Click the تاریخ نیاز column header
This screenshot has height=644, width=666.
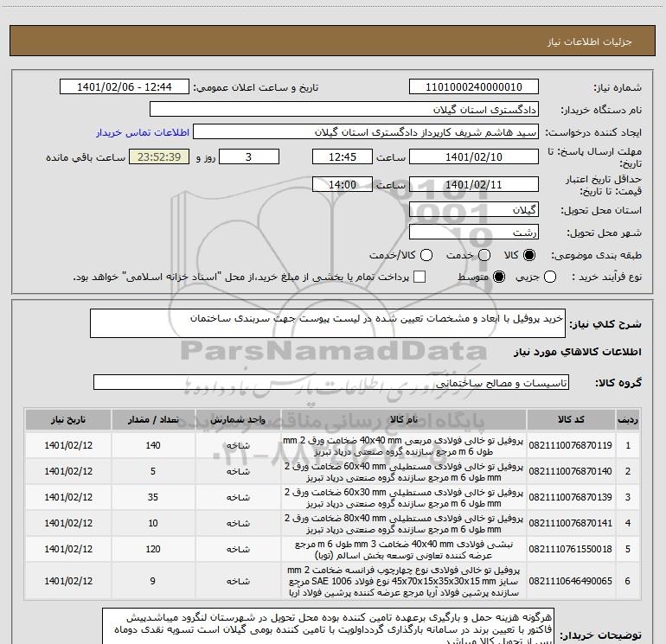coord(68,419)
